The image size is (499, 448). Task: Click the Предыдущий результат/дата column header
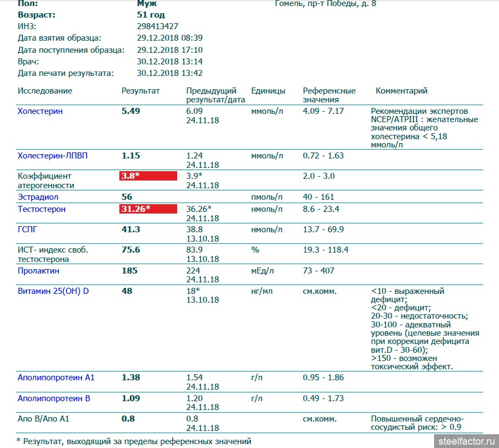point(216,95)
